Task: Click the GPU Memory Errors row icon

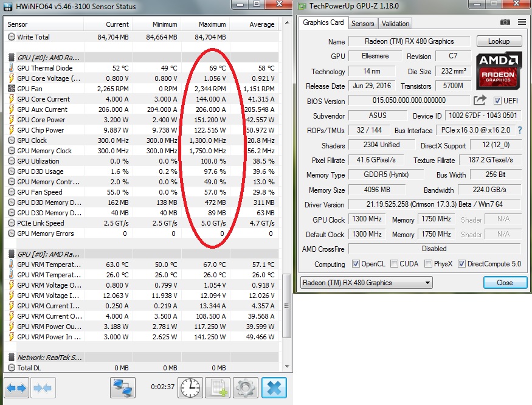Action: click(11, 234)
